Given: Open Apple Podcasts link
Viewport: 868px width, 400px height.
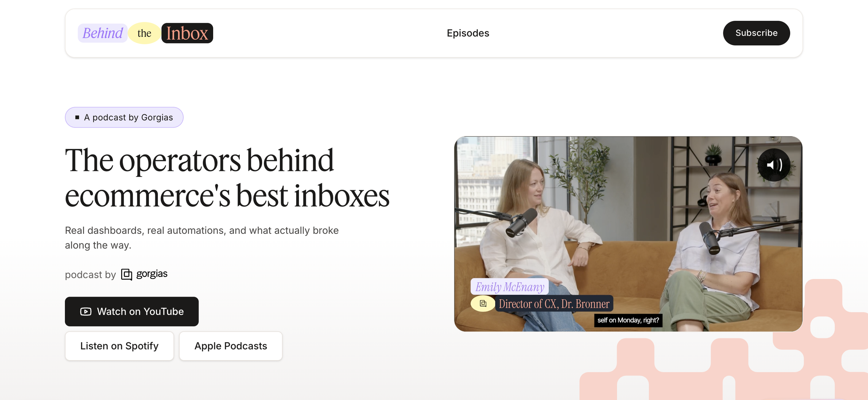Looking at the screenshot, I should pyautogui.click(x=231, y=346).
